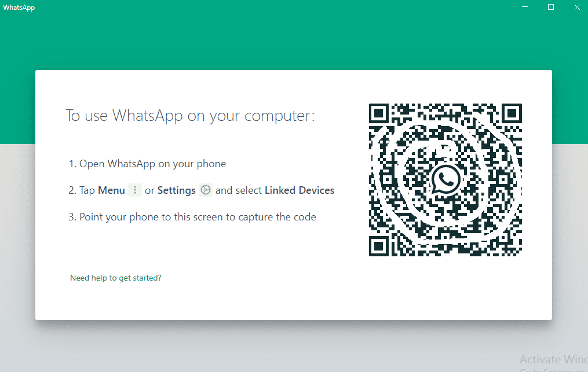Click the 'WhatsApp' title in the title bar

point(19,8)
